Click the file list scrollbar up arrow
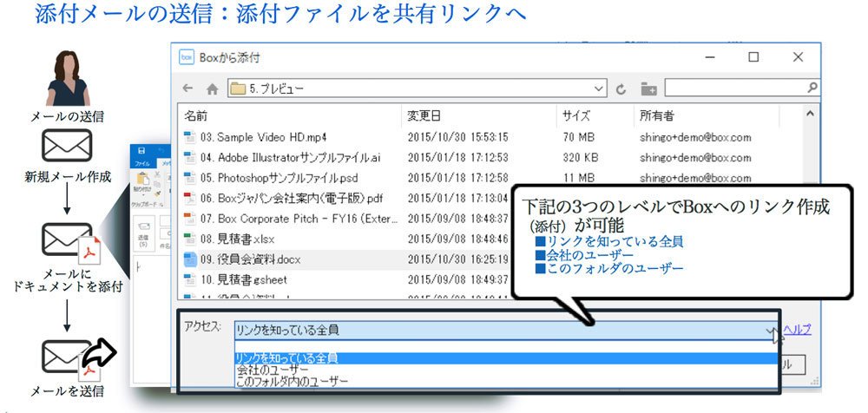 (x=810, y=114)
